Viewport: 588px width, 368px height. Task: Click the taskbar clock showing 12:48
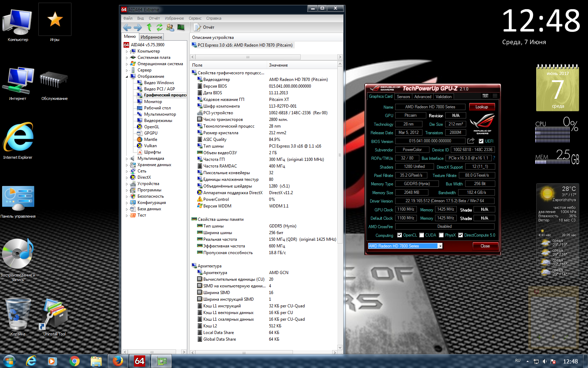pyautogui.click(x=570, y=361)
